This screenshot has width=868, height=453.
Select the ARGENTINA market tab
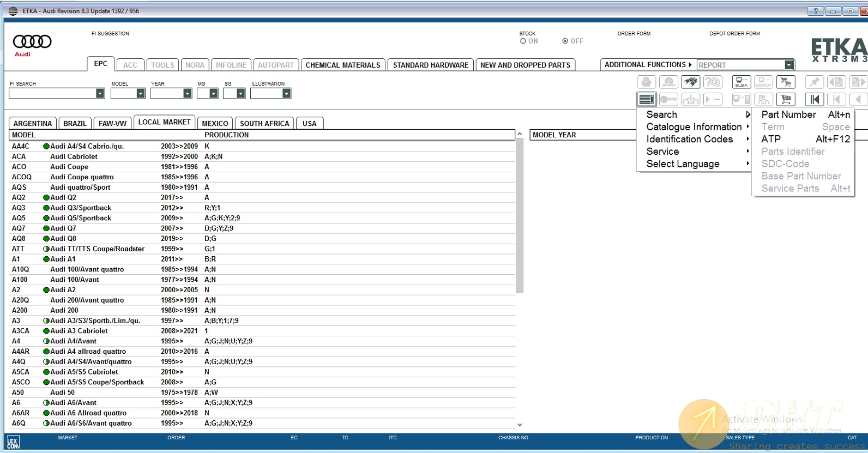pyautogui.click(x=33, y=123)
